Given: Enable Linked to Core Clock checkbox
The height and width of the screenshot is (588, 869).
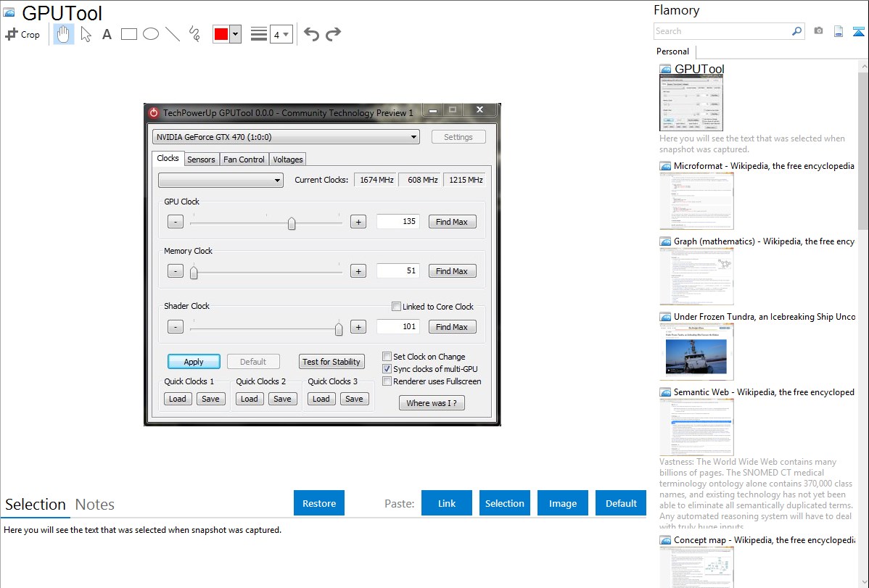Looking at the screenshot, I should point(396,307).
